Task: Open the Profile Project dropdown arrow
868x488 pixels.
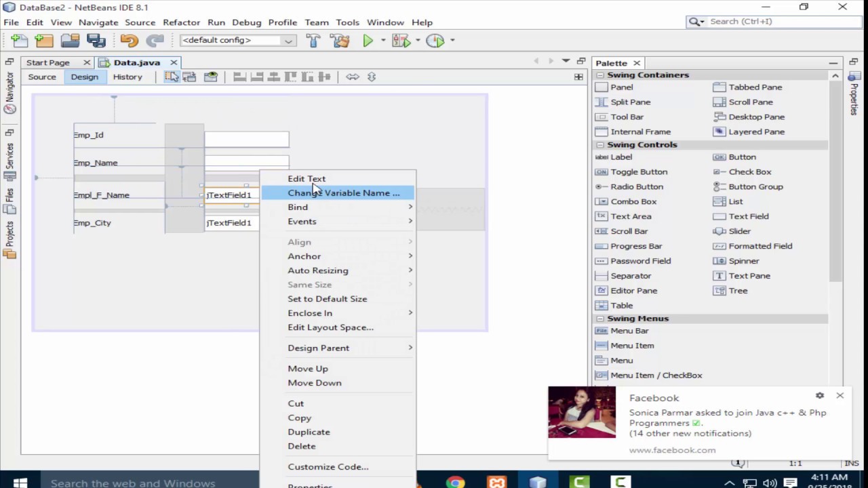Action: click(452, 41)
